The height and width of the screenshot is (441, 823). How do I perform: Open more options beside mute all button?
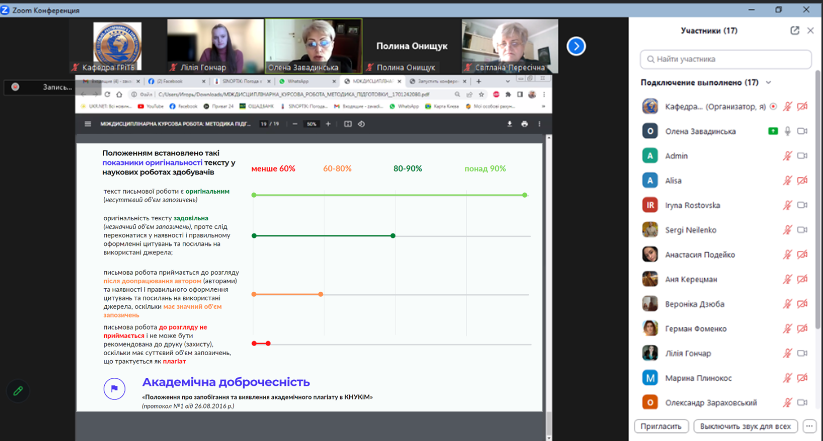(x=810, y=426)
